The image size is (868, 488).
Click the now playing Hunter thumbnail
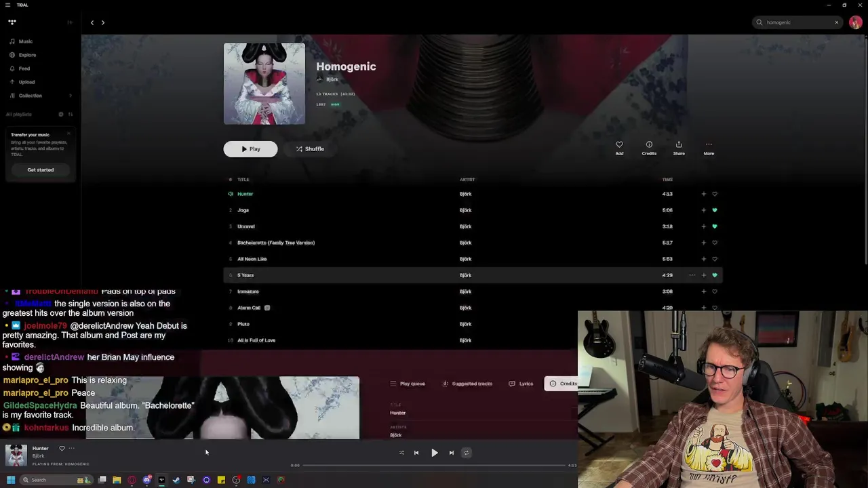(16, 455)
